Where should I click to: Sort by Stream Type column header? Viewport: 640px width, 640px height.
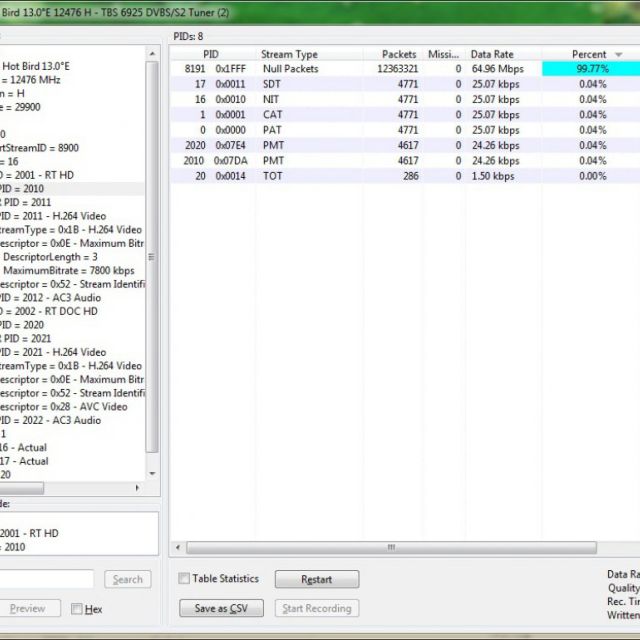point(289,54)
